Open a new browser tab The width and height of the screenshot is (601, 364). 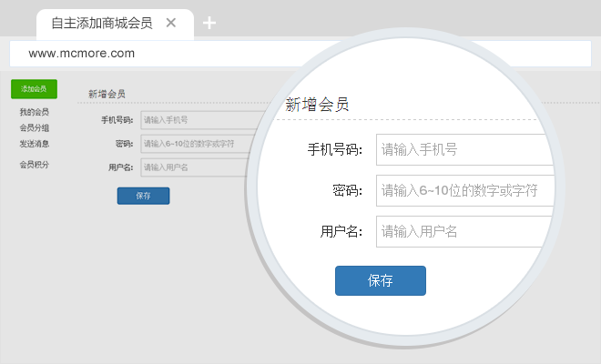[x=209, y=24]
